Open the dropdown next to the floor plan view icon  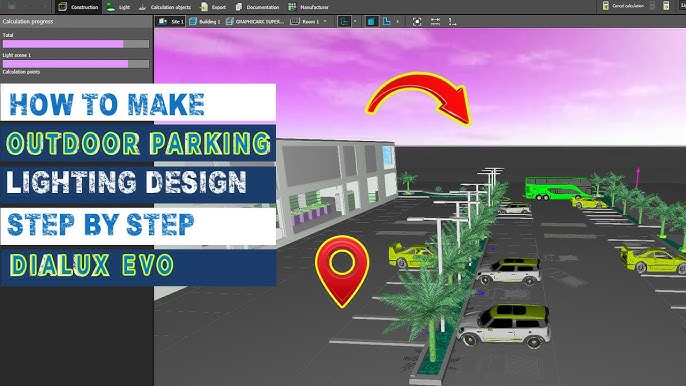coord(355,21)
